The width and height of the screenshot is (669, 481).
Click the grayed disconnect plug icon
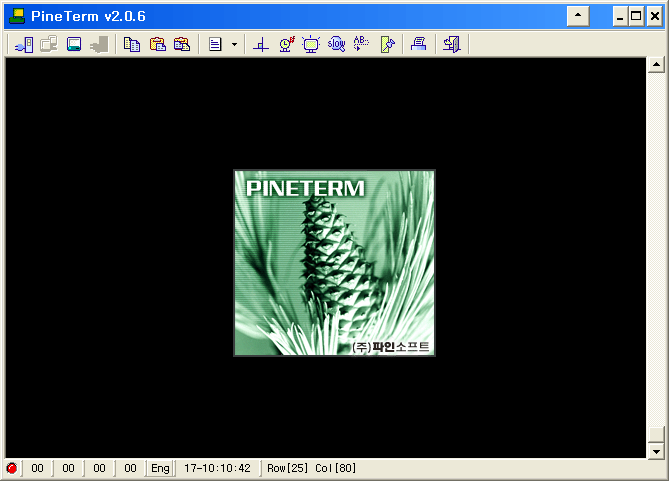(99, 44)
